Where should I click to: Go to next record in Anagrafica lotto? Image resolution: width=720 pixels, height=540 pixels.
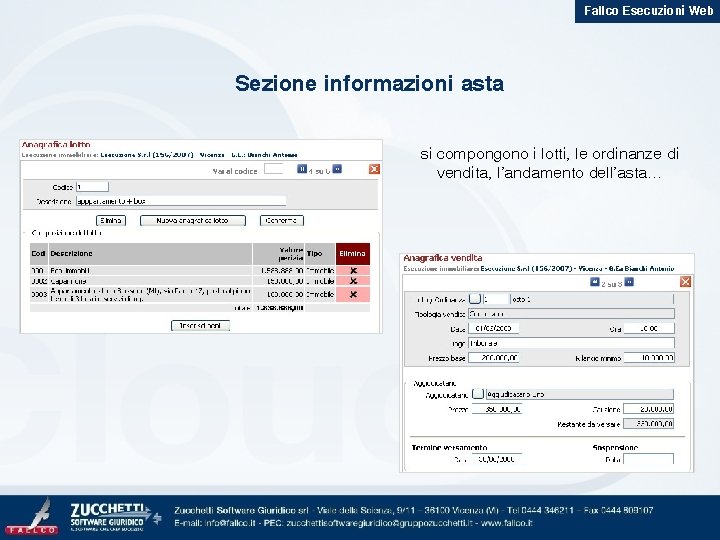[337, 169]
